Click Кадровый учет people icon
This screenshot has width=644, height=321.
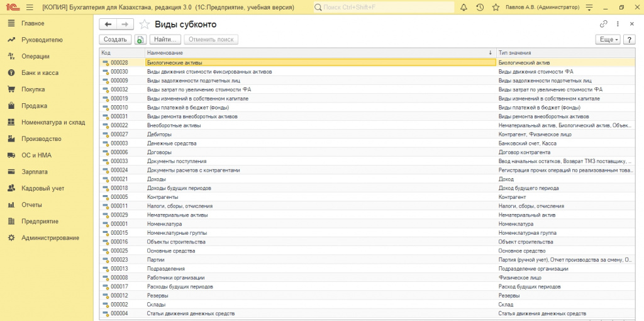click(11, 188)
